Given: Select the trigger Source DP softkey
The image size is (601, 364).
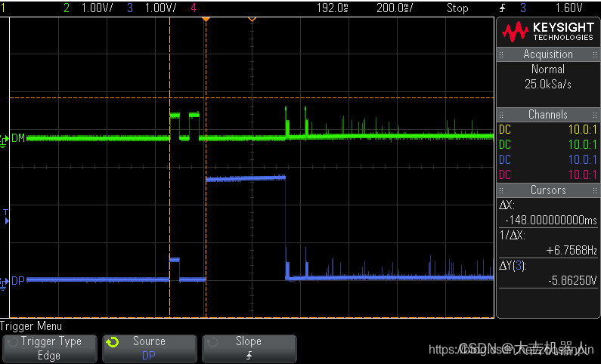Looking at the screenshot, I should pyautogui.click(x=149, y=348).
